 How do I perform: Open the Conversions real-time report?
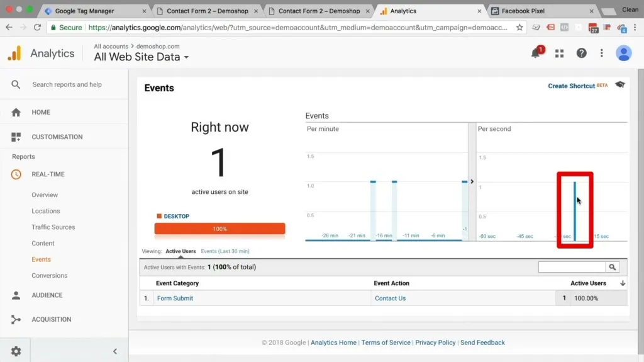(49, 276)
